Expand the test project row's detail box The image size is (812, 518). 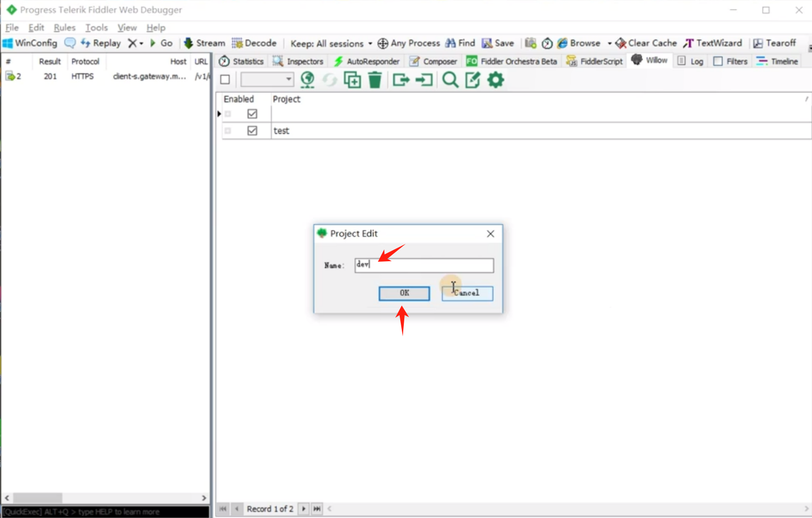[x=228, y=131]
